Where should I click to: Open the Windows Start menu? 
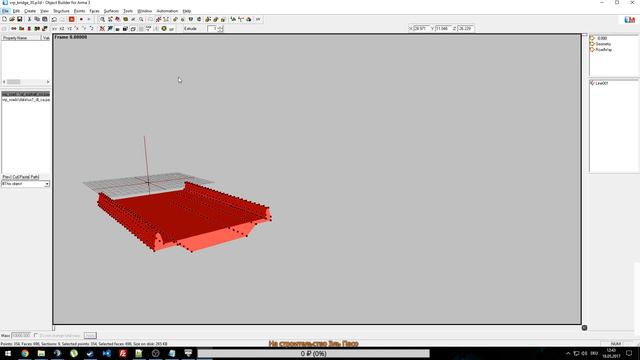[8, 353]
